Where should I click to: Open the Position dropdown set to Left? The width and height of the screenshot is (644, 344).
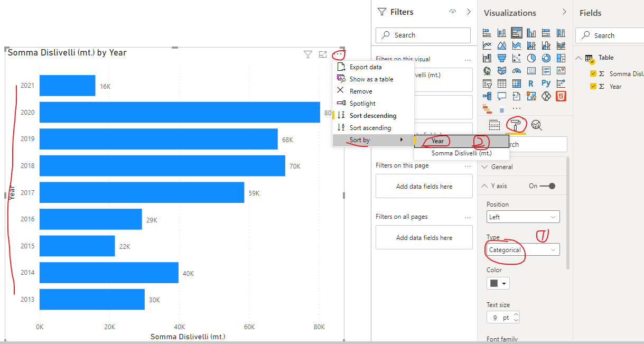tap(523, 217)
